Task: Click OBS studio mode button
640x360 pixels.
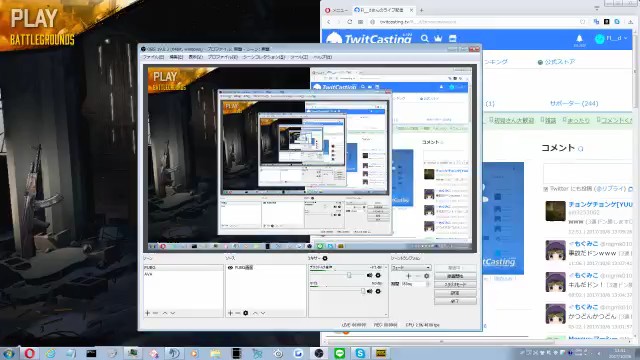Action: click(x=455, y=284)
